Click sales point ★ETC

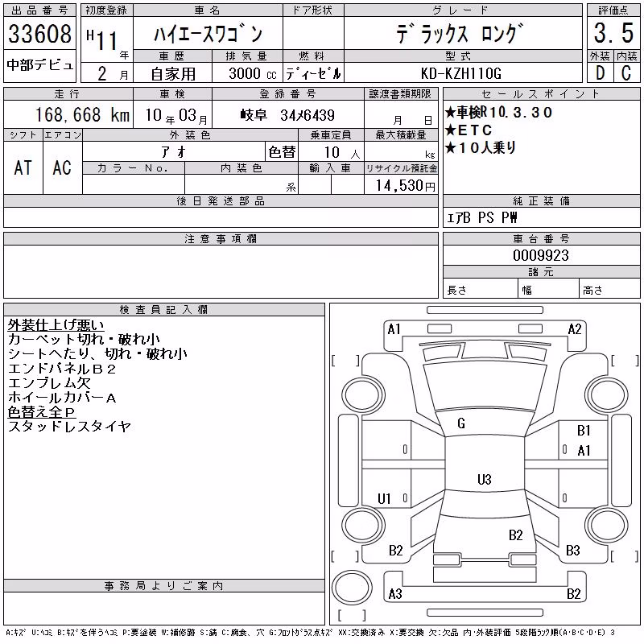469,130
